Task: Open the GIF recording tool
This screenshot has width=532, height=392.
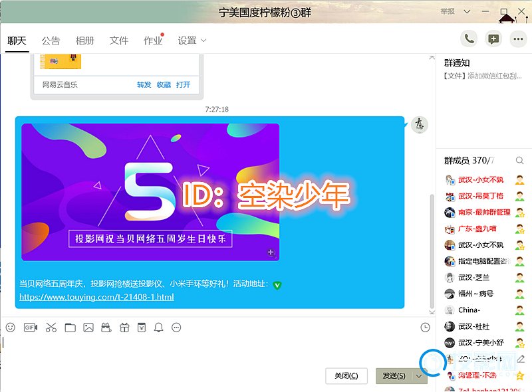Action: (31, 328)
